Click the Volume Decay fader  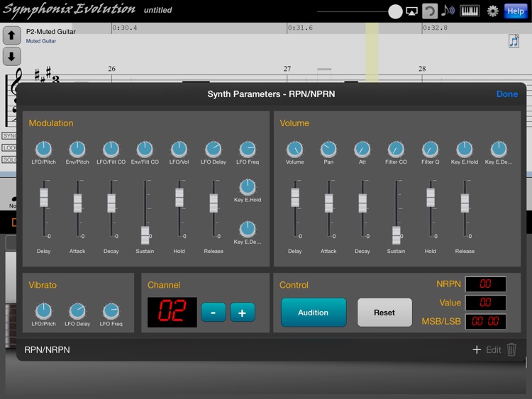pyautogui.click(x=362, y=203)
